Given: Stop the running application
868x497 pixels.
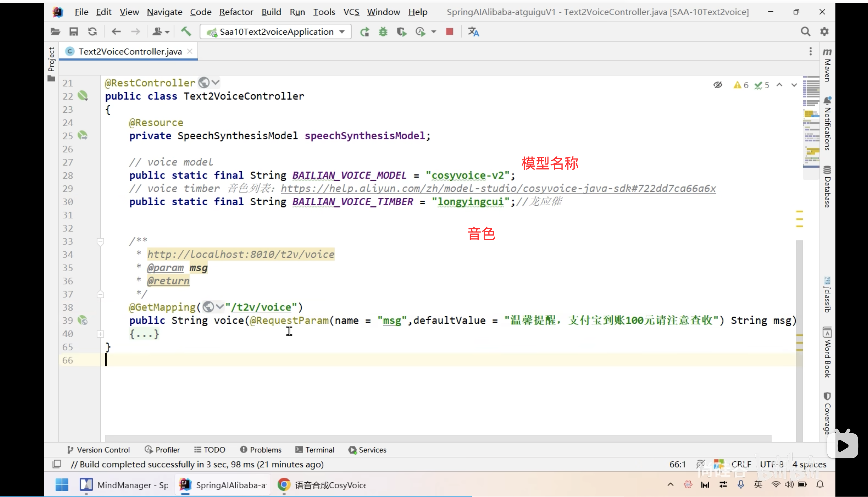Looking at the screenshot, I should (449, 32).
